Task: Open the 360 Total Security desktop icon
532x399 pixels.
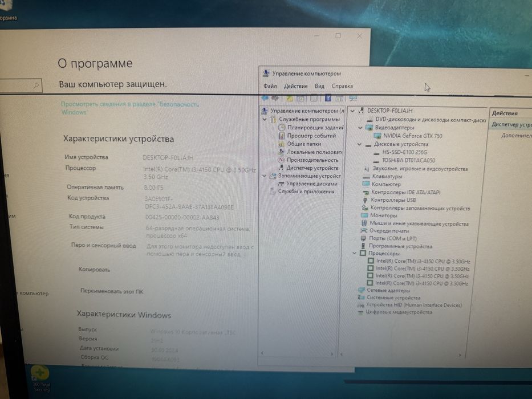Action: coord(40,378)
